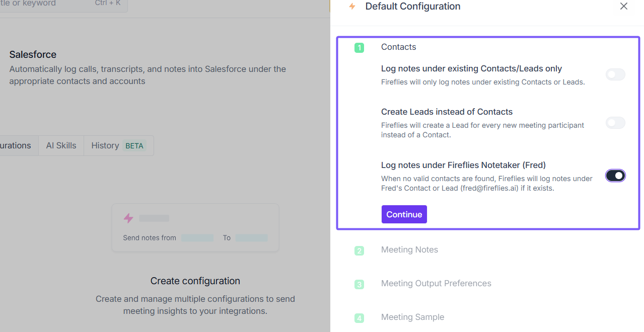The image size is (644, 332).
Task: Click the Continue button
Action: 404,214
